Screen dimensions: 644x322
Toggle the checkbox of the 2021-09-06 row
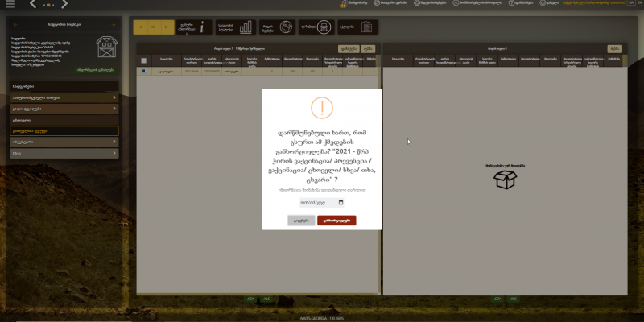(x=144, y=71)
